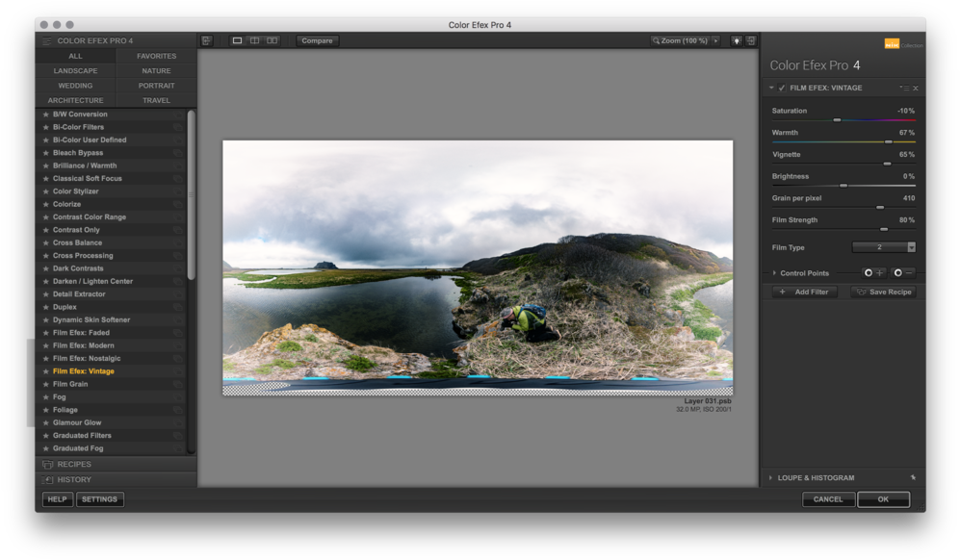Viewport: 960px width, 560px height.
Task: Switch to the Landscape category tab
Action: pos(75,70)
